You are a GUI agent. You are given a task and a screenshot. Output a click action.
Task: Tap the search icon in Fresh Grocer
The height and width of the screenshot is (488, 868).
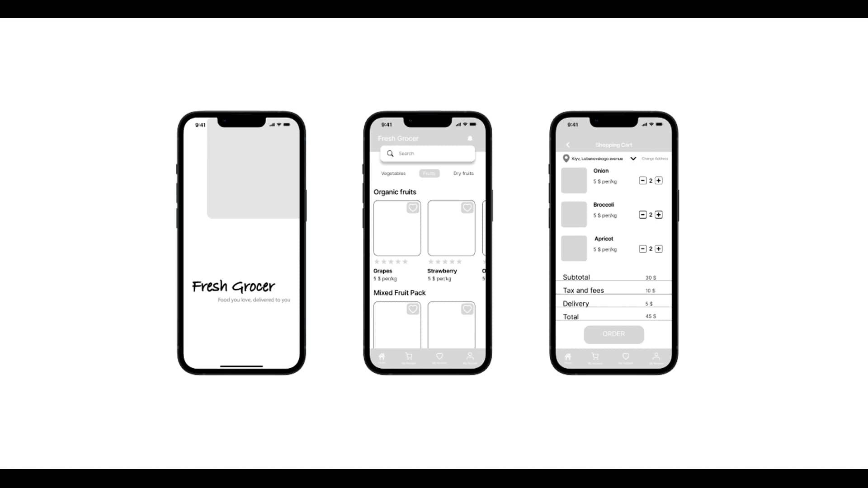tap(390, 154)
